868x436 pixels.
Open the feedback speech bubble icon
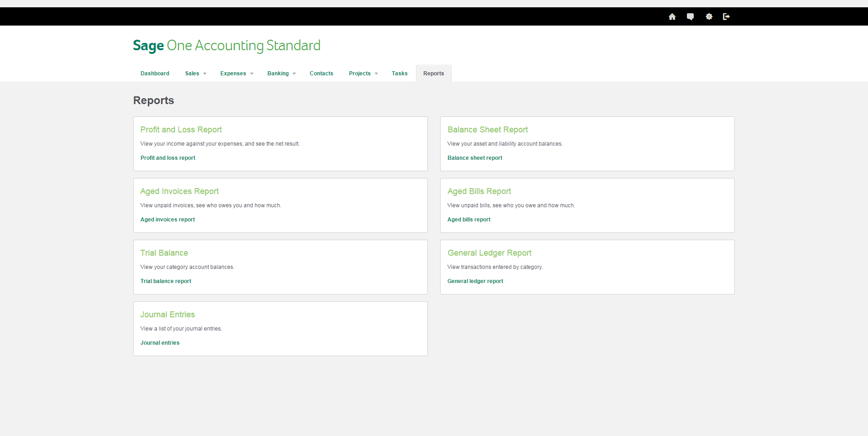(x=690, y=16)
